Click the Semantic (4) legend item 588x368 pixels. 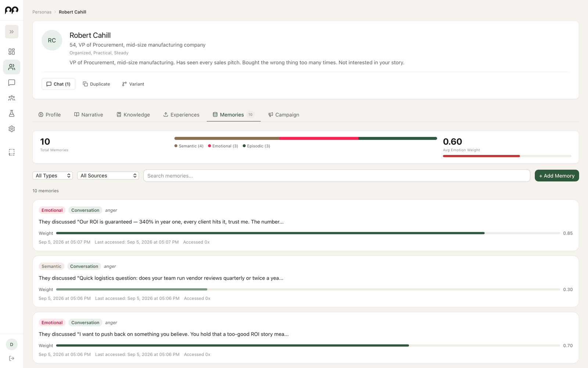[189, 146]
